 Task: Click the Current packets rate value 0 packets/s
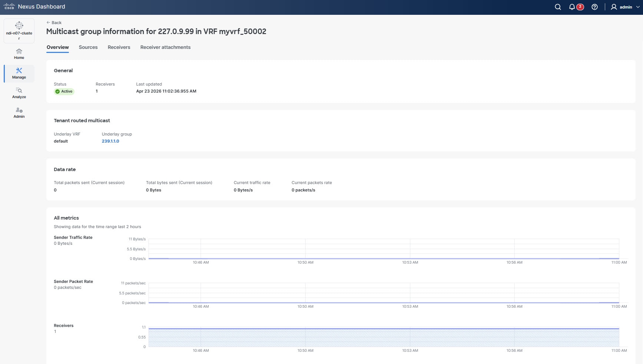click(x=303, y=190)
